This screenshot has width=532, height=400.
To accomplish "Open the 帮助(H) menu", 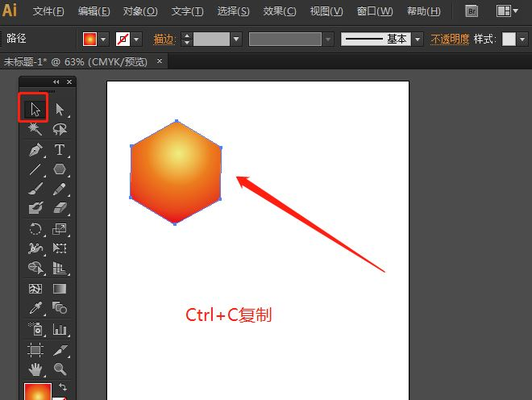I will (423, 11).
